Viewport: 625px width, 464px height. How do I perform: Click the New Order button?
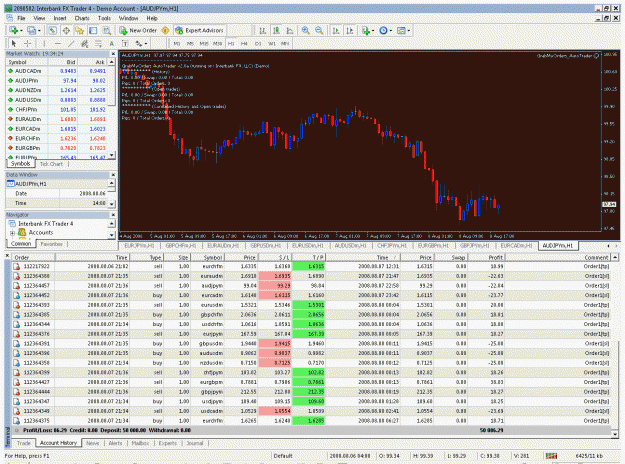point(138,30)
